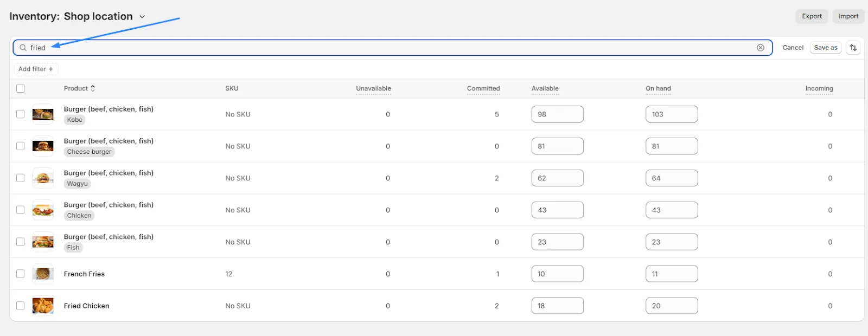Viewport: 868px width, 336px height.
Task: Focus the search box containing 'fried'
Action: [x=393, y=48]
